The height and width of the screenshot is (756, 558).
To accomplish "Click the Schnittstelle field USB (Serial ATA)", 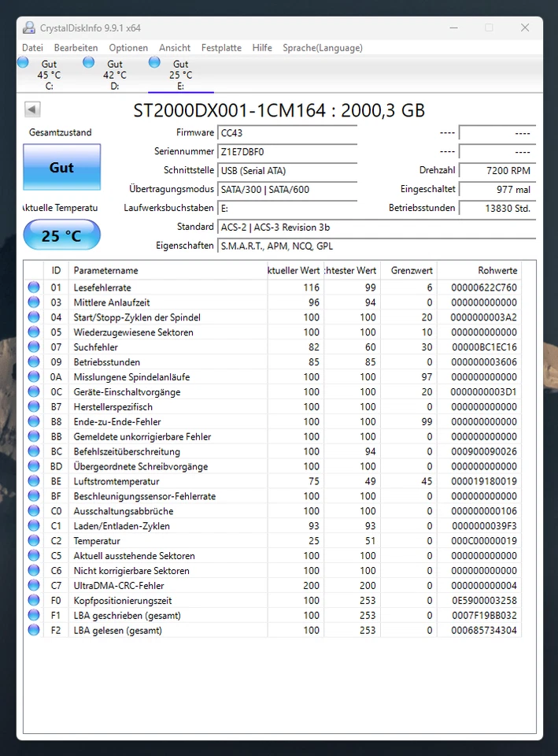I will pyautogui.click(x=287, y=170).
